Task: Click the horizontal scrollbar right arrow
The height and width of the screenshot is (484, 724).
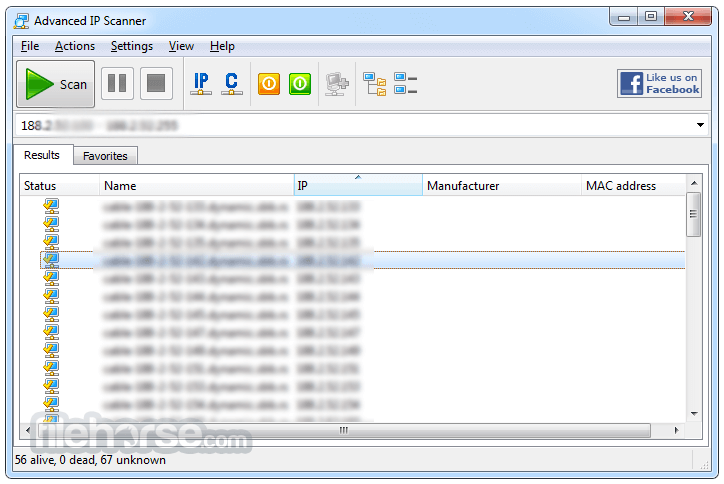Action: tap(676, 430)
